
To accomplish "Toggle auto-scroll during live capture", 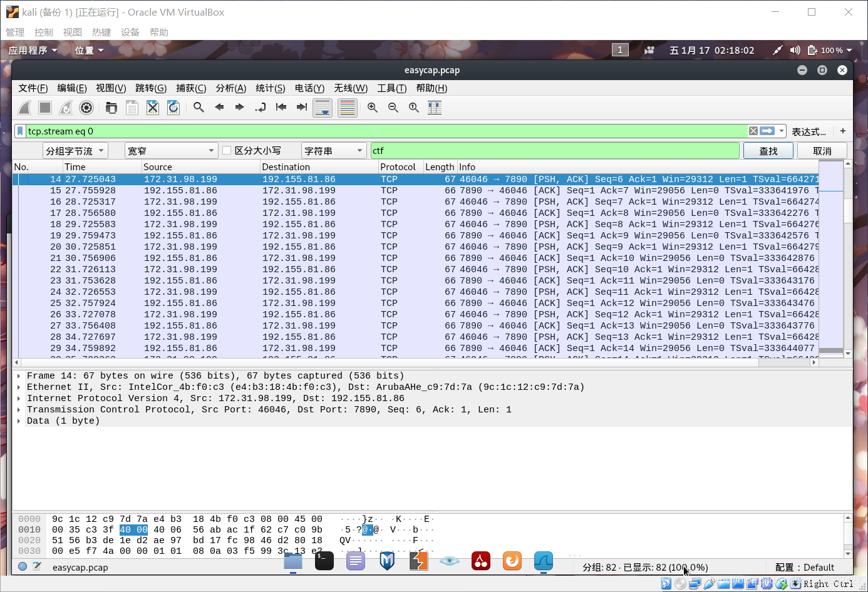I will tap(323, 108).
